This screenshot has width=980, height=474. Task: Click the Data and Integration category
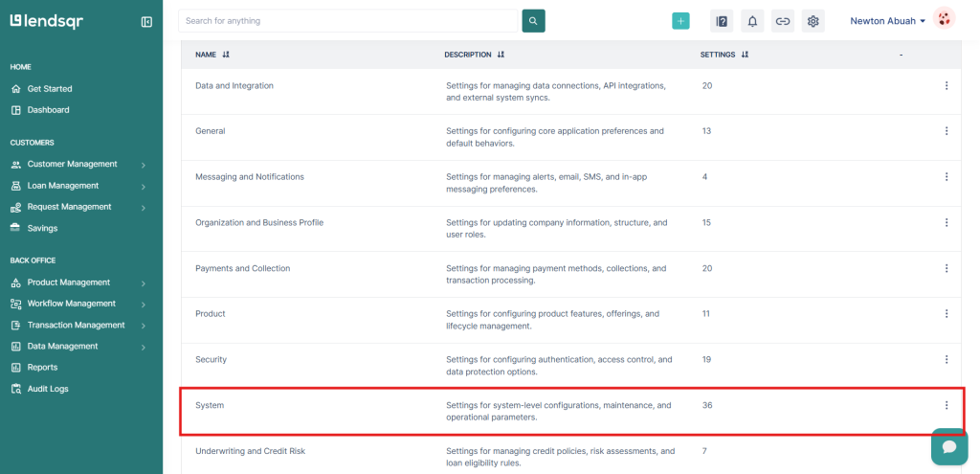(x=234, y=85)
